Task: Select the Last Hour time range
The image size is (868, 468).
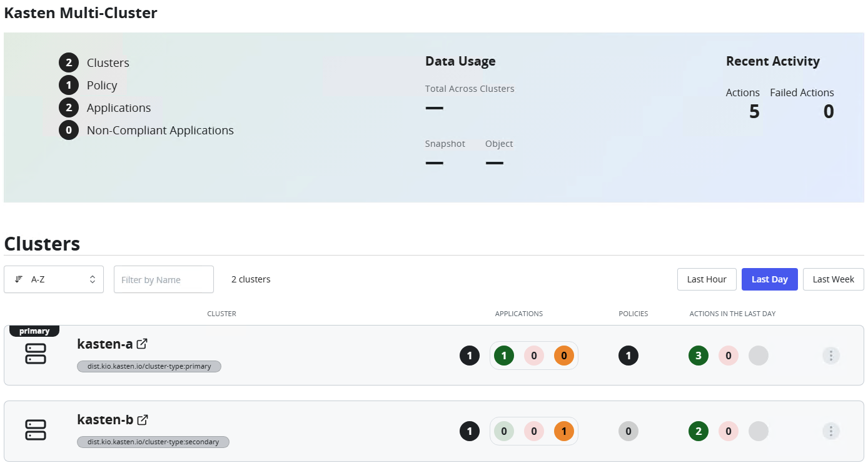Action: (706, 279)
